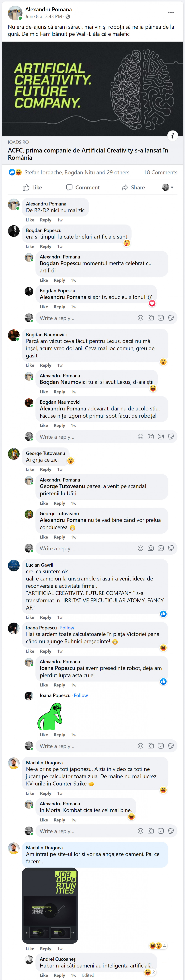Open options menu on Andrei Cucoaneș's comment
Viewport: 185px width, 980px height.
164,963
